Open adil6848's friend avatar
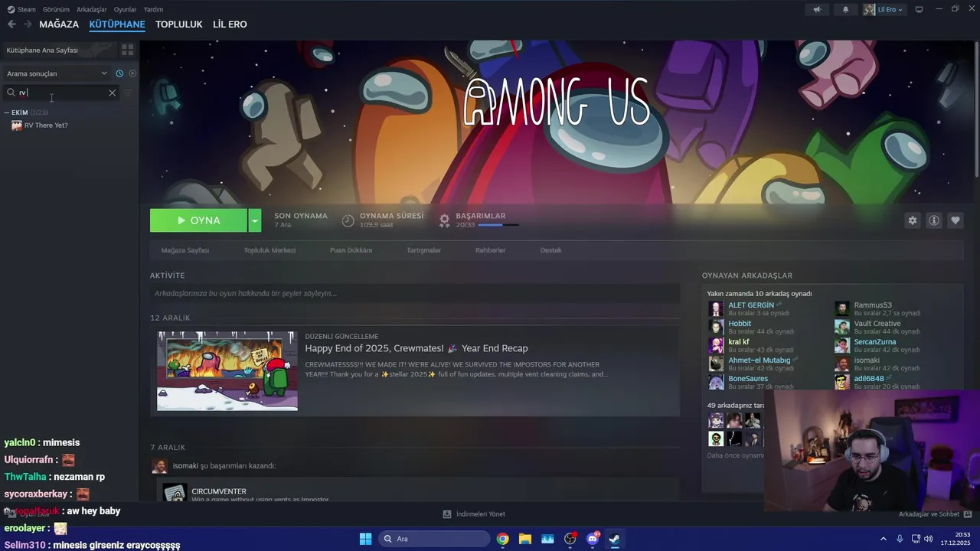This screenshot has height=551, width=980. click(x=841, y=382)
